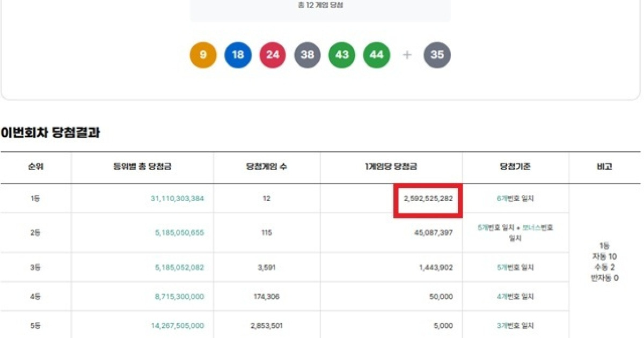Click the 31,110,303,384 total prize amount
The height and width of the screenshot is (338, 644).
coord(177,199)
